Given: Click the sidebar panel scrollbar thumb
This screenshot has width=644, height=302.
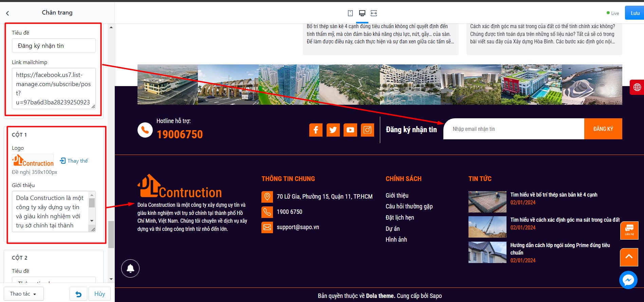Looking at the screenshot, I should [111, 235].
